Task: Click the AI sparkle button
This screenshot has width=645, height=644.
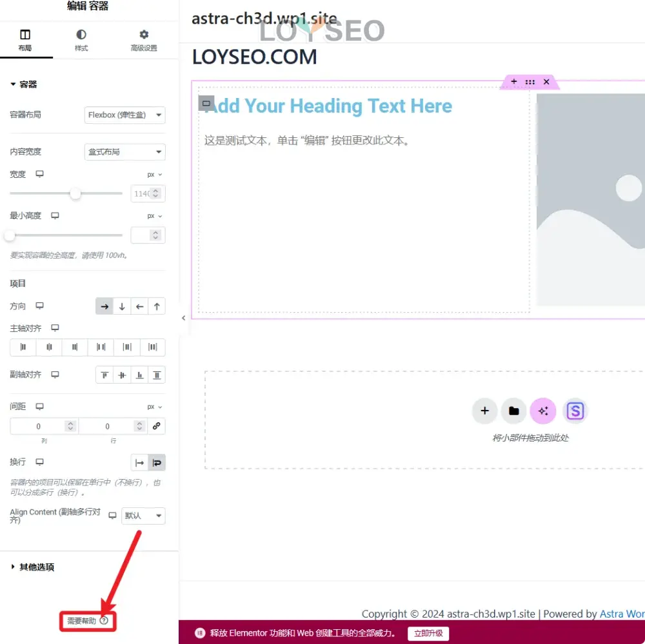Action: coord(543,411)
